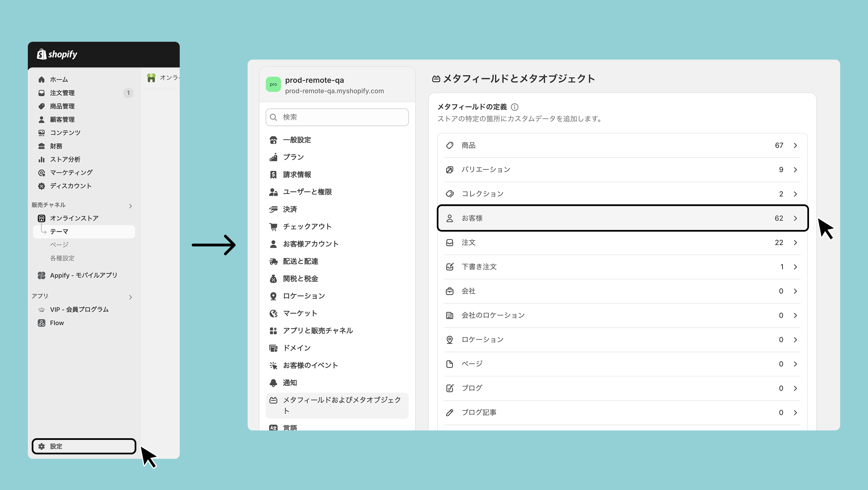Image resolution: width=868 pixels, height=490 pixels.
Task: Select テーマ under オンラインストア
Action: (x=59, y=231)
